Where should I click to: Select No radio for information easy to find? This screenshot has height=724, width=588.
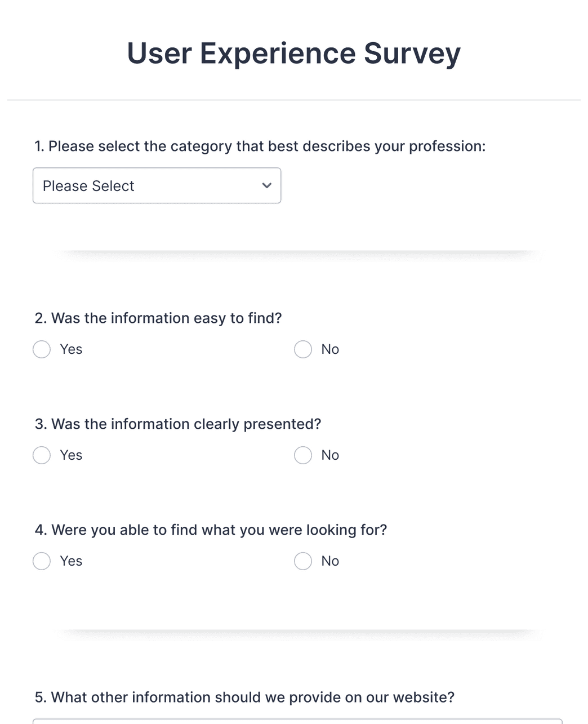303,349
